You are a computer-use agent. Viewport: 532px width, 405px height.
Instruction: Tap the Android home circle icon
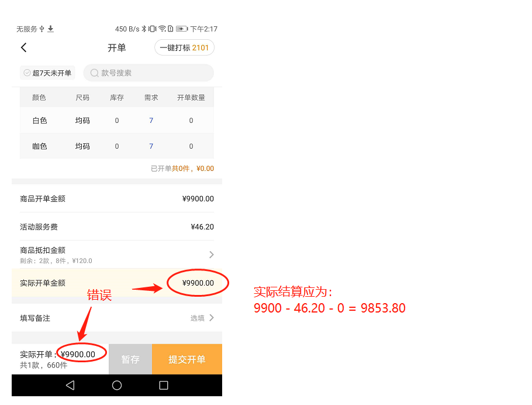pyautogui.click(x=117, y=385)
